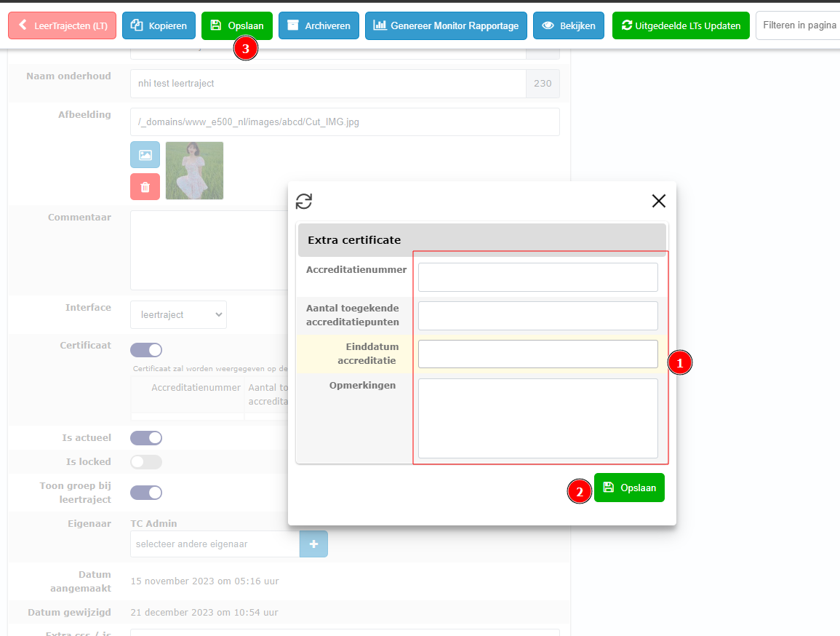Viewport: 840px width, 636px height.
Task: Click the plus icon beside eigenaar field
Action: [313, 544]
